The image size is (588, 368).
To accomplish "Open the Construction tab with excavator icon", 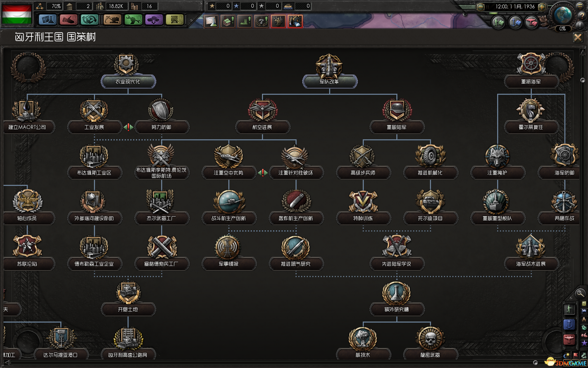I will point(112,20).
